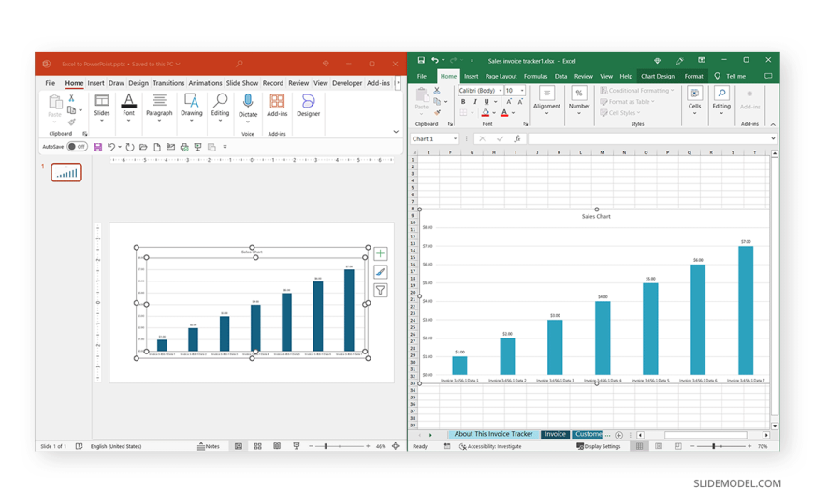Click New document icon in PowerPoint toolbar
This screenshot has width=814, height=504.
coord(157,147)
